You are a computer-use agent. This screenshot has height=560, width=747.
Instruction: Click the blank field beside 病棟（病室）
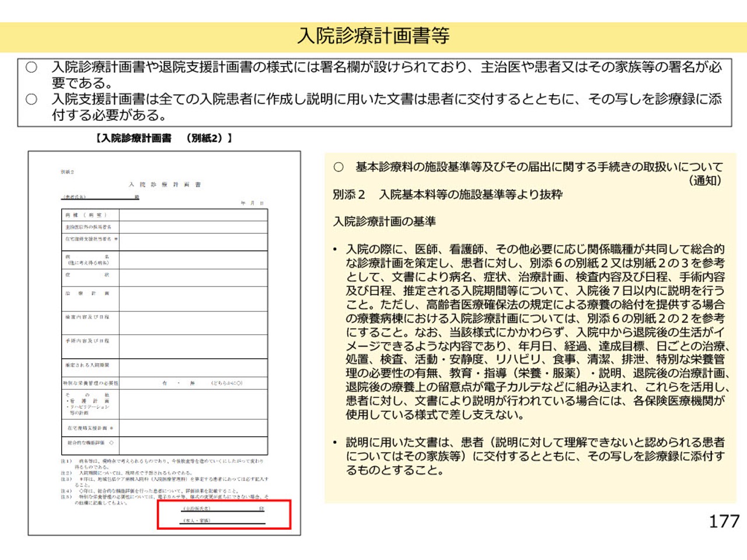[193, 215]
